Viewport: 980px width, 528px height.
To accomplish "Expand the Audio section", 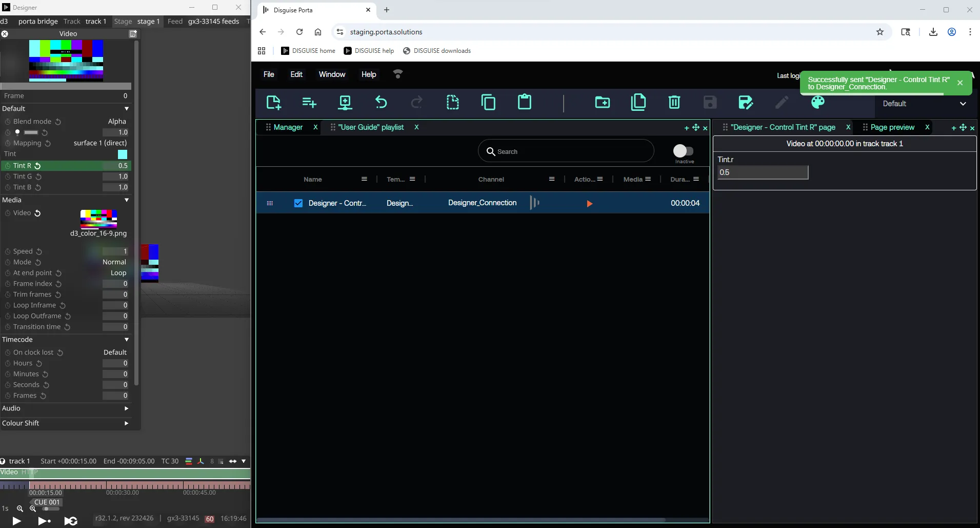I will pos(126,408).
